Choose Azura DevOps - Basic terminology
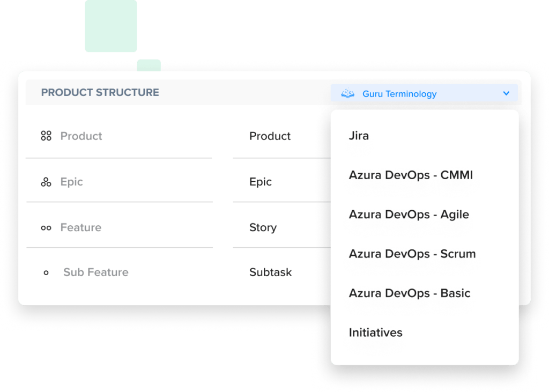 pyautogui.click(x=409, y=293)
